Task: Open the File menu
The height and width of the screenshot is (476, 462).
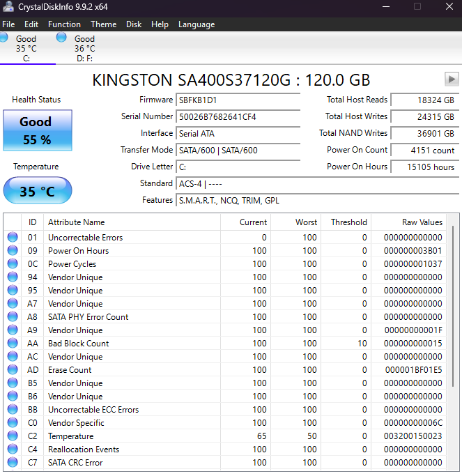Action: click(8, 24)
